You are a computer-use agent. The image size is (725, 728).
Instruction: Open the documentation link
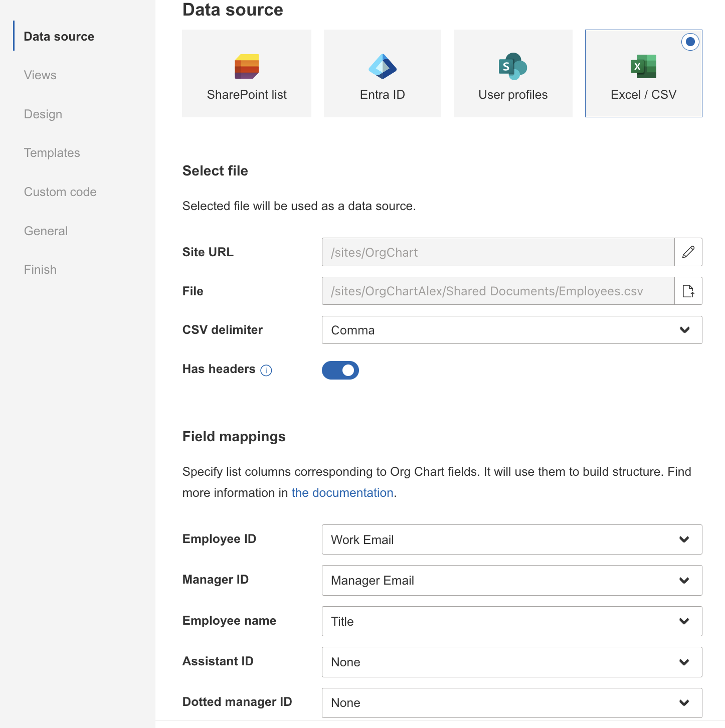pyautogui.click(x=342, y=493)
